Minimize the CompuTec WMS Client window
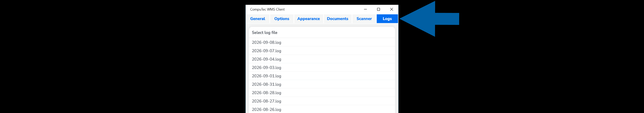Screen dimensions: 644x113 coord(365,9)
